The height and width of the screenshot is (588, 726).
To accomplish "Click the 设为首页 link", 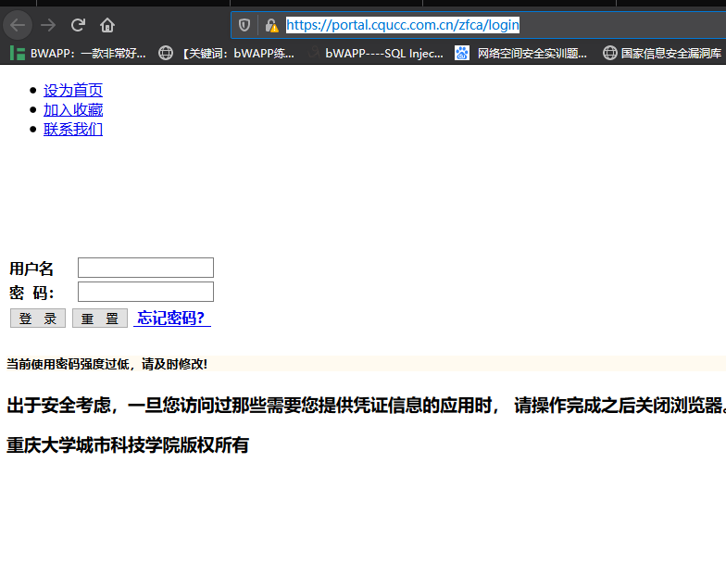I will (x=73, y=91).
